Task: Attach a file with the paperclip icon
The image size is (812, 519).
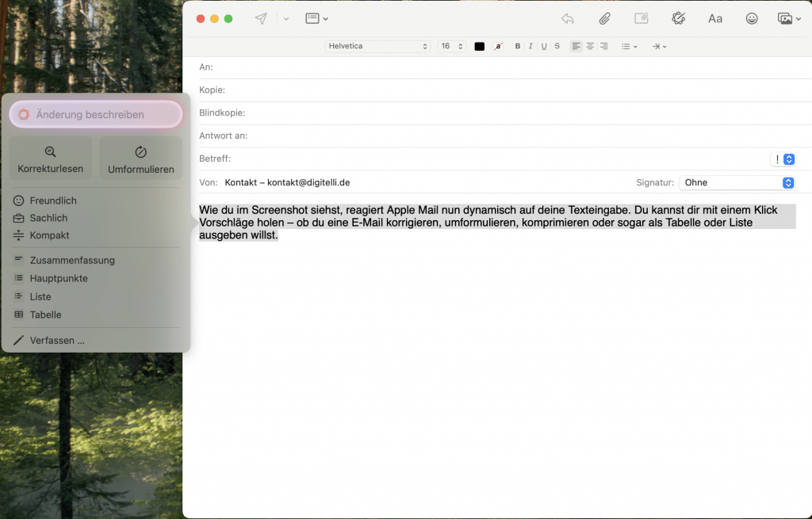Action: 604,18
